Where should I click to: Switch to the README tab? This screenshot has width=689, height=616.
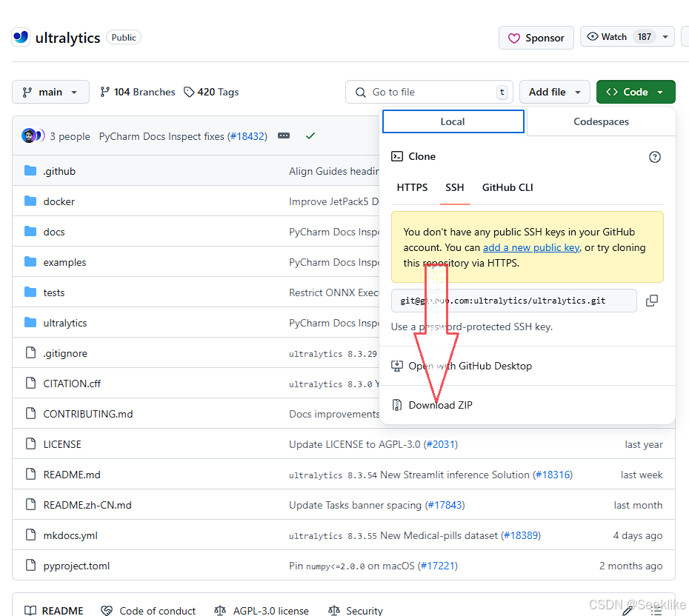pos(53,610)
